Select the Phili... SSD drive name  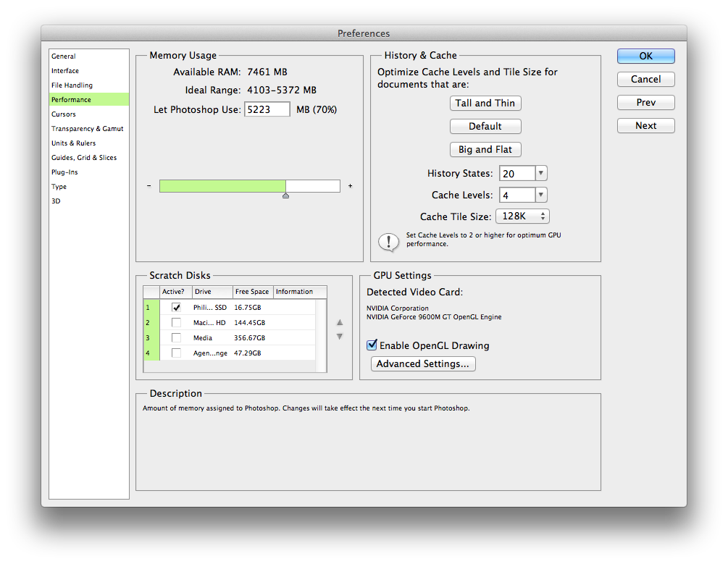click(210, 308)
